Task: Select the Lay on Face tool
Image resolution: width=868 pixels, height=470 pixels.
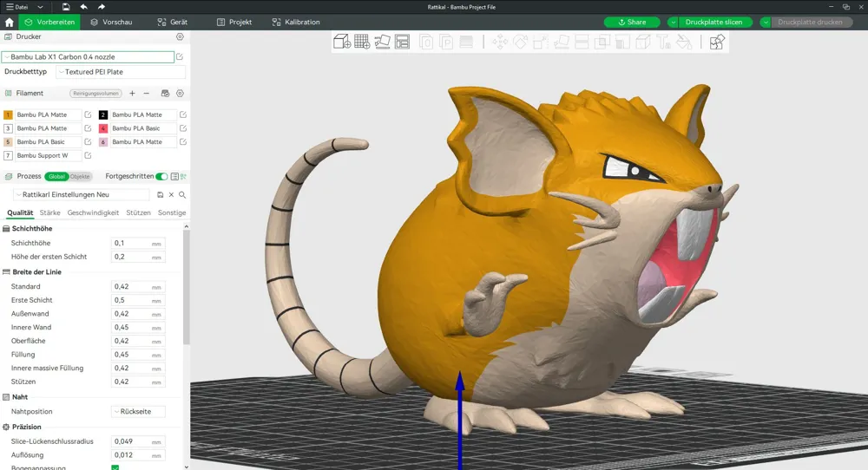Action: 562,42
